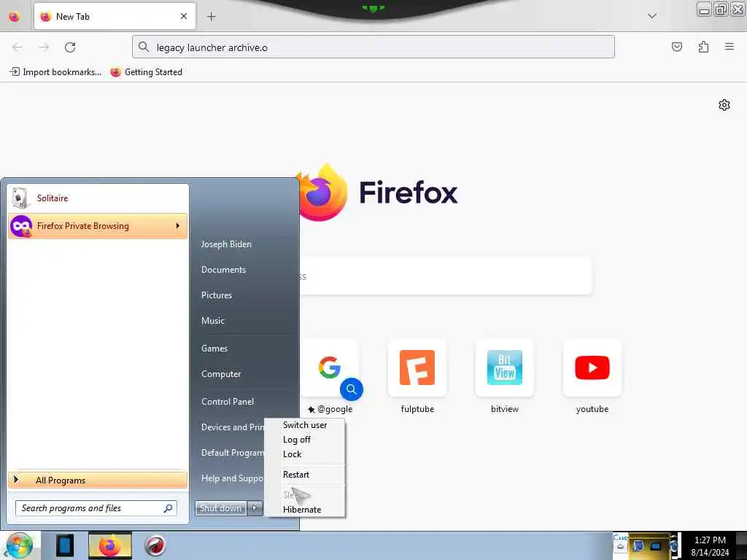The image size is (747, 560).
Task: Open Games from Start menu
Action: pyautogui.click(x=214, y=349)
